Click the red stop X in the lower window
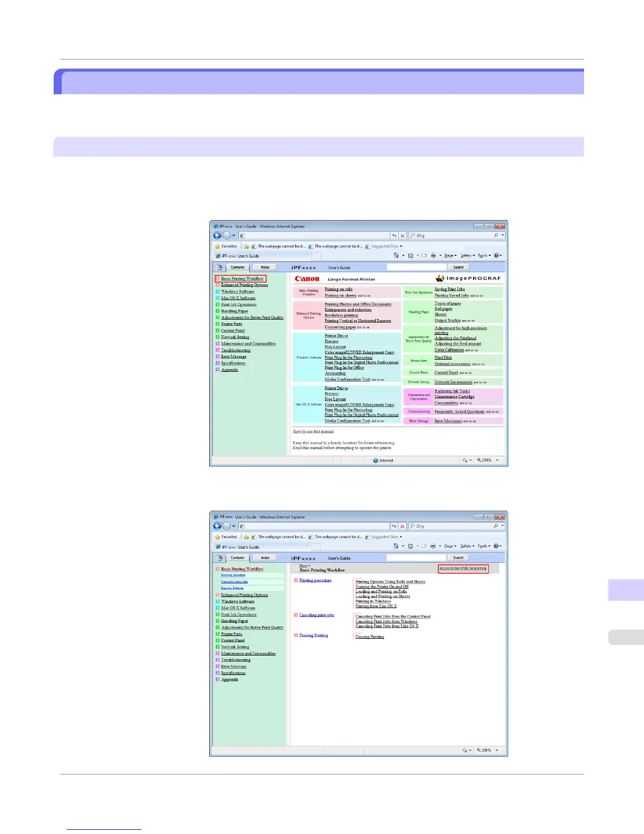Viewport: 644px width, 834px height. coord(402,526)
